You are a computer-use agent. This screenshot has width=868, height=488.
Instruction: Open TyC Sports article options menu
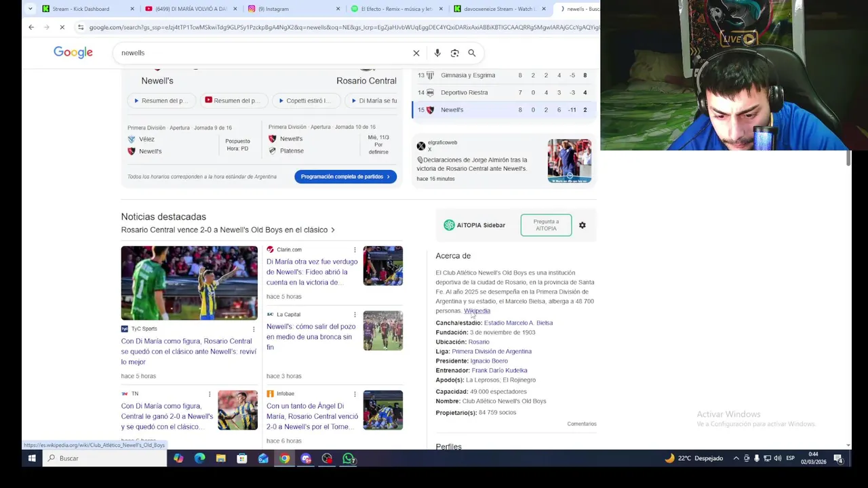254,329
